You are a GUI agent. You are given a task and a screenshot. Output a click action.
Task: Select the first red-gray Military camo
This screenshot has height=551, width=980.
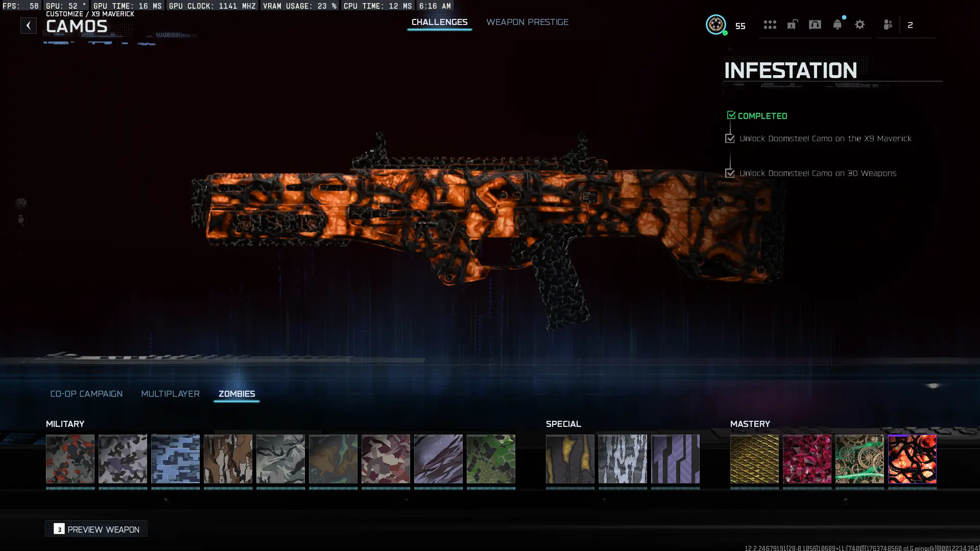[x=70, y=459]
